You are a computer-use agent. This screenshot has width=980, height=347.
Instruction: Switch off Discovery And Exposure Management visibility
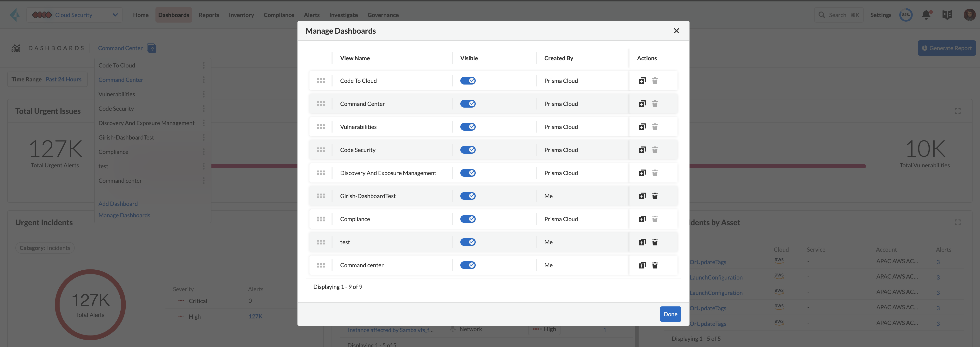click(468, 173)
